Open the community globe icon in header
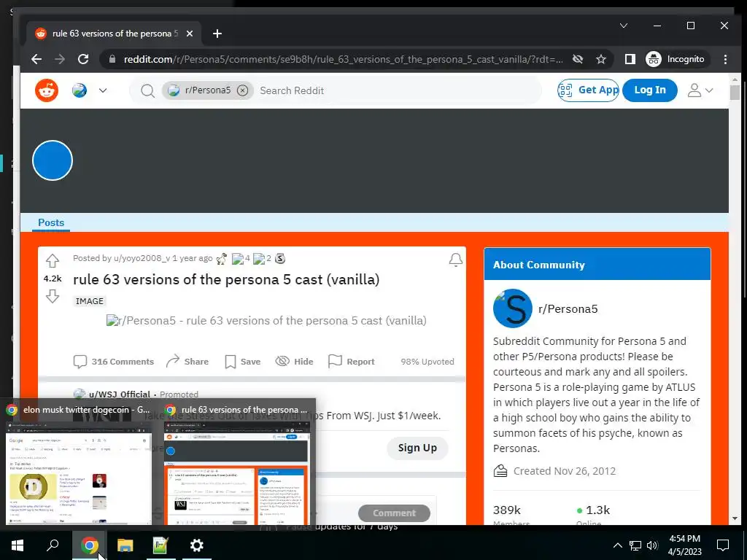This screenshot has height=560, width=747. tap(80, 90)
